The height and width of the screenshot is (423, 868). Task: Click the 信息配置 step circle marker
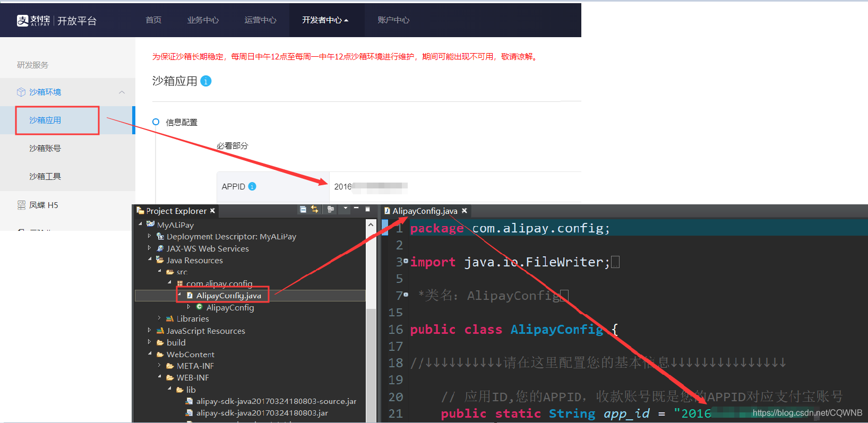click(156, 122)
